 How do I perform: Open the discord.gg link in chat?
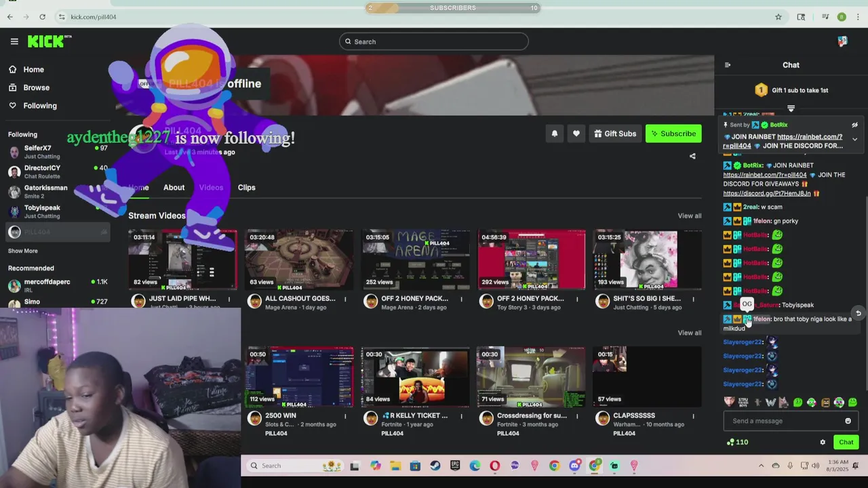point(766,193)
